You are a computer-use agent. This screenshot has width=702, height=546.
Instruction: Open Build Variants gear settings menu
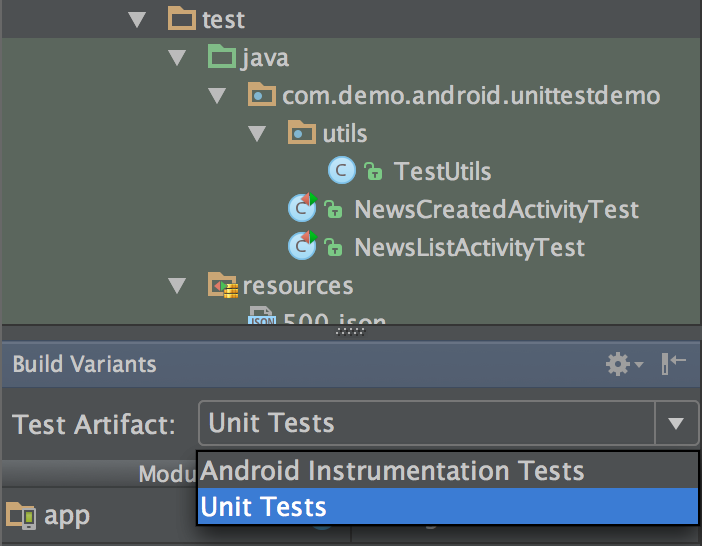624,364
